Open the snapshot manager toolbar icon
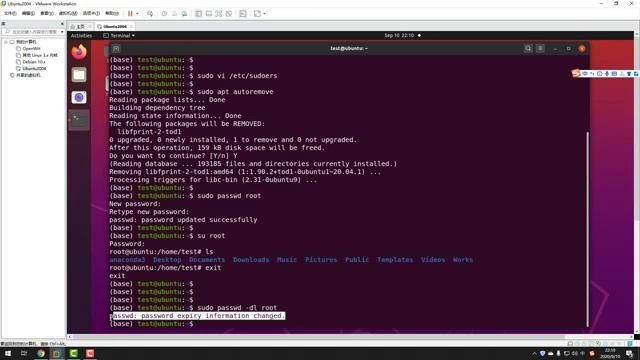This screenshot has width=640, height=360. point(184,13)
